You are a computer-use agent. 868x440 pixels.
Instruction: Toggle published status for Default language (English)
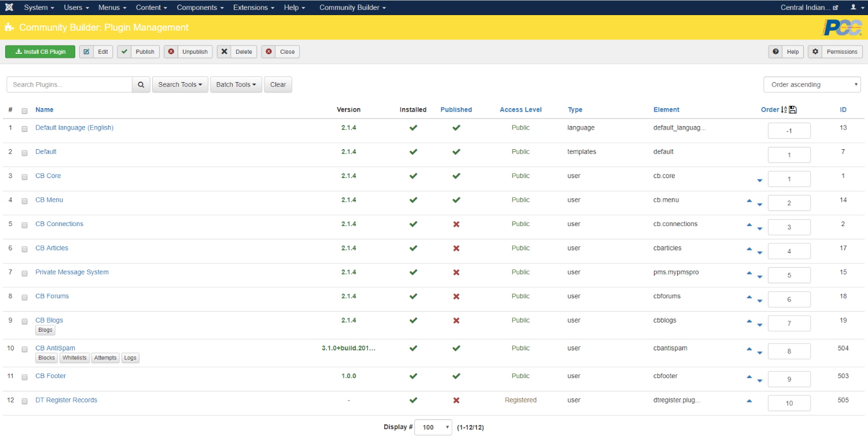coord(456,128)
